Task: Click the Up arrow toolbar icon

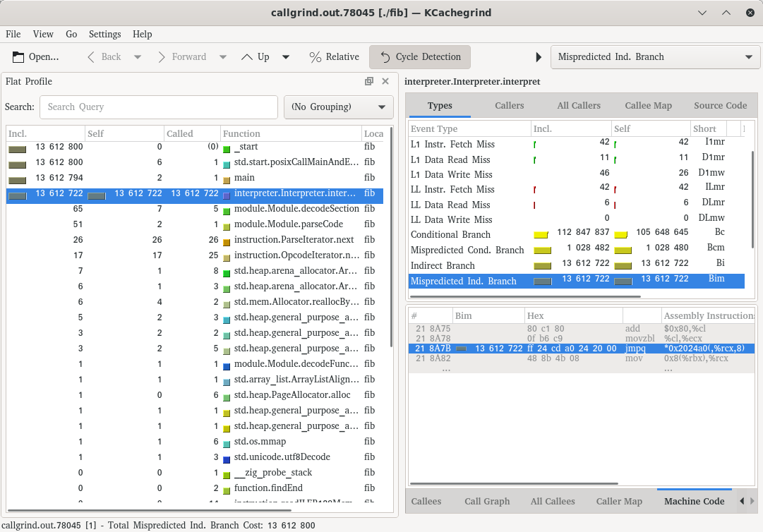Action: (247, 57)
